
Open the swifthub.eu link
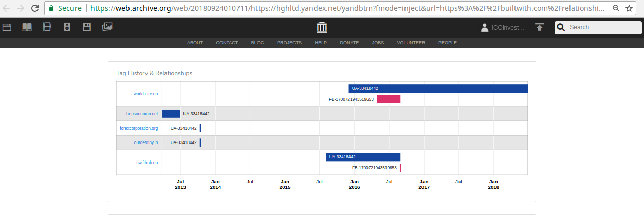[147, 163]
